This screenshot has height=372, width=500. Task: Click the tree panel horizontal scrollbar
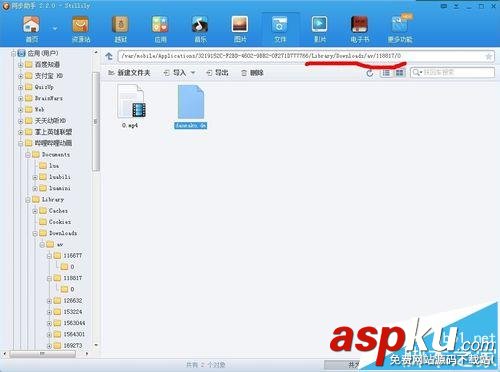(x=43, y=354)
